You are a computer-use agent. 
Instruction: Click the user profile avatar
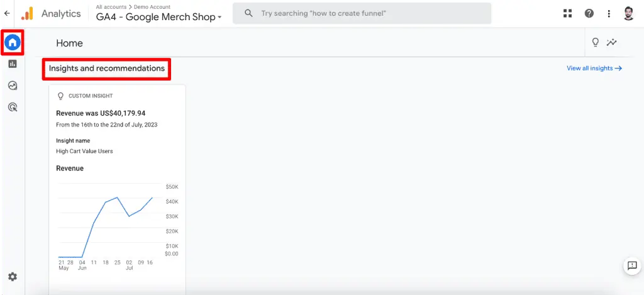click(x=630, y=13)
